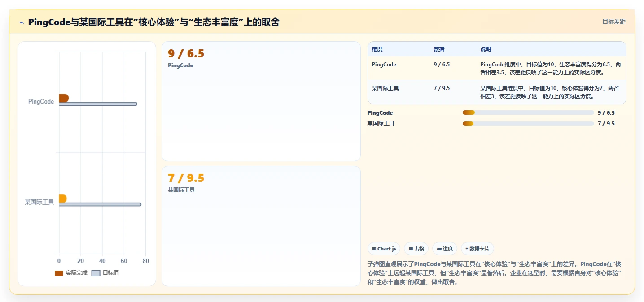Image resolution: width=644 pixels, height=302 pixels.
Task: Click the page title about 核心体验 and 生态丰富度
Action: click(x=153, y=22)
